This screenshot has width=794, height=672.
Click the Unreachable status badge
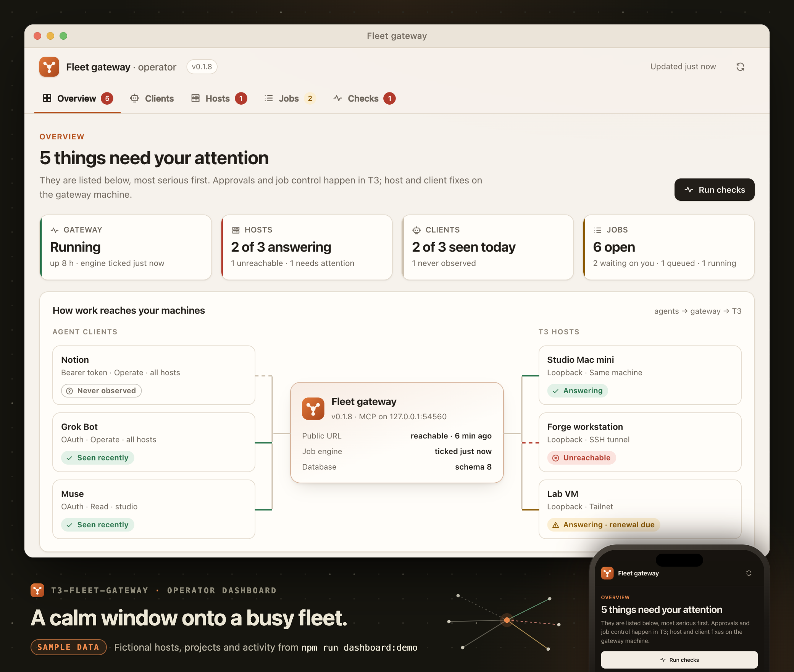click(x=581, y=458)
